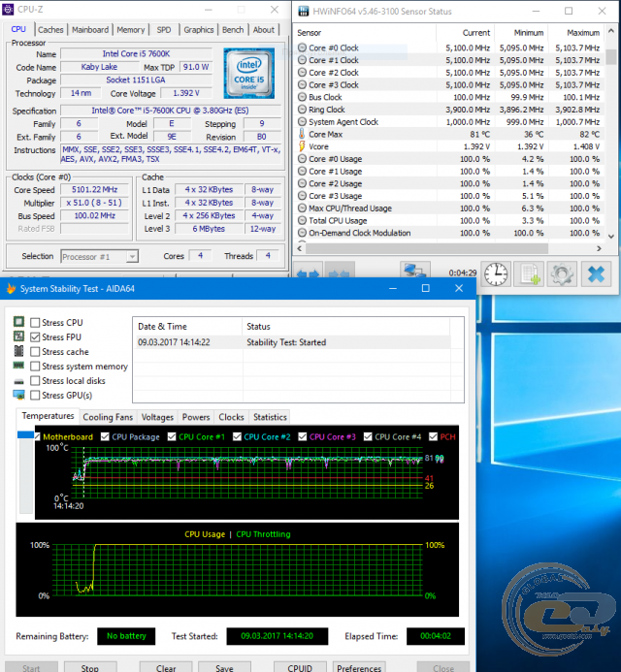Click HWiNFO horizontal scrollbar right arrow

(599, 248)
